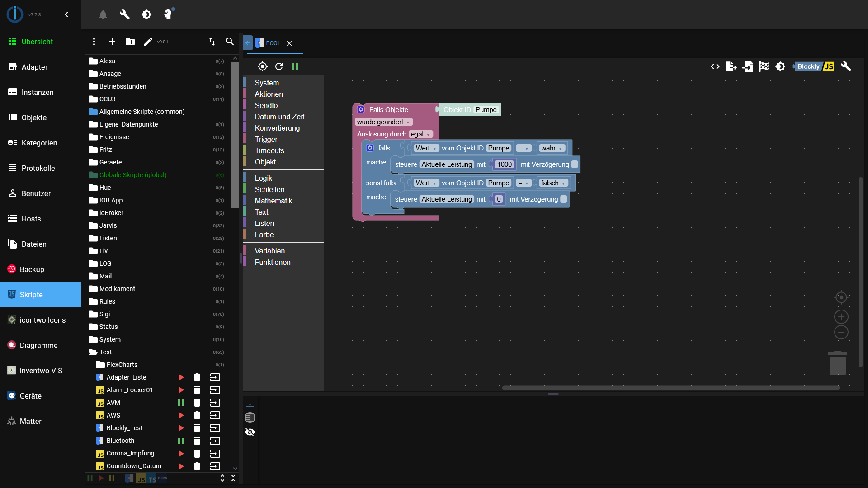Viewport: 868px width, 488px height.
Task: Locate the current script using the target icon
Action: pyautogui.click(x=262, y=66)
